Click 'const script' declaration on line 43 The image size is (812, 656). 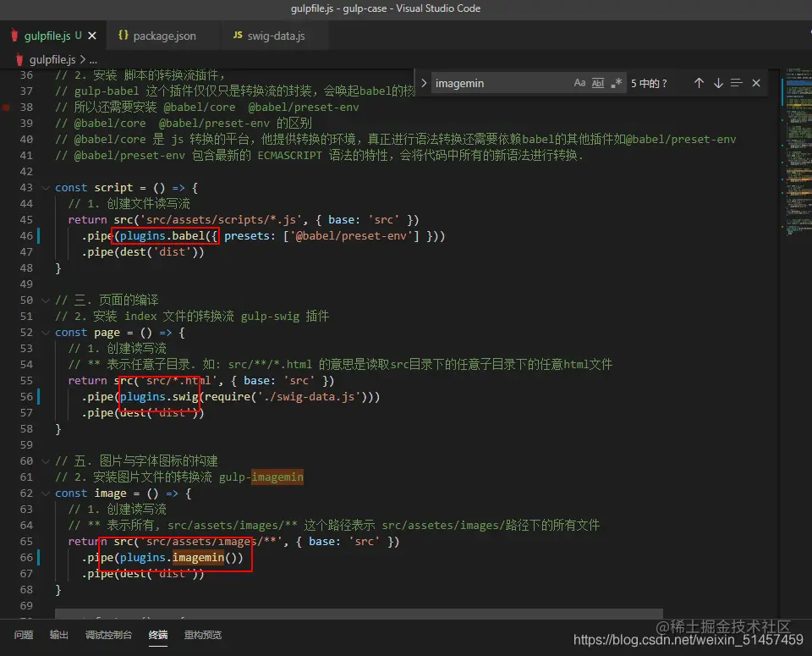94,188
